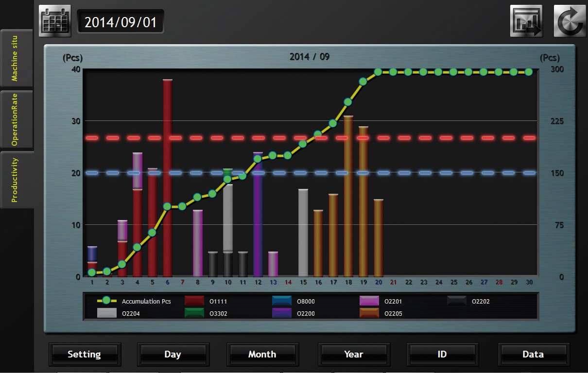Click the x-axis label 28

tap(499, 282)
